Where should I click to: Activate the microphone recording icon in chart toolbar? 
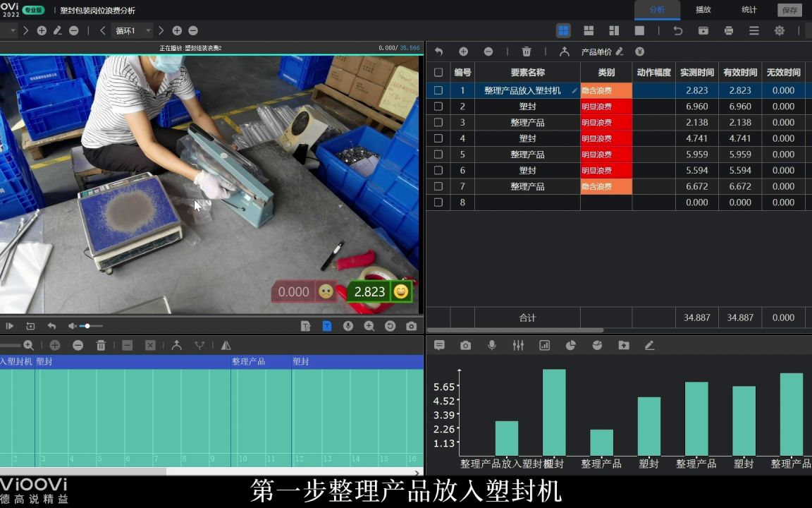[x=491, y=345]
